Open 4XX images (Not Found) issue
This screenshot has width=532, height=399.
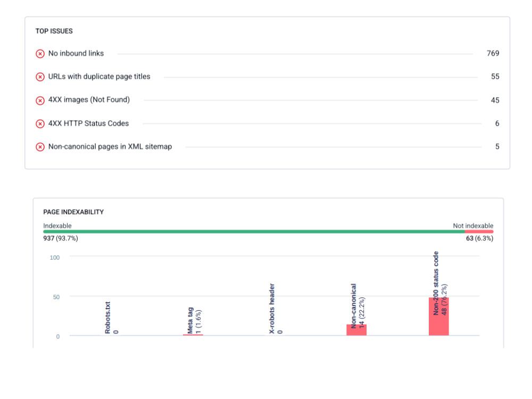[89, 100]
